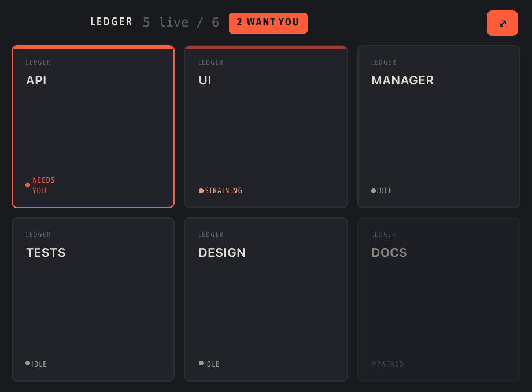Click the PARKED status on DOCS card
The width and height of the screenshot is (532, 392).
point(390,364)
